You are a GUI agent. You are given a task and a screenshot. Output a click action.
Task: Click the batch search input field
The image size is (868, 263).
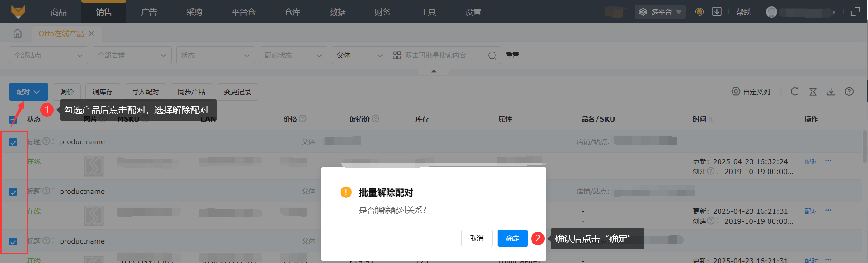(440, 56)
